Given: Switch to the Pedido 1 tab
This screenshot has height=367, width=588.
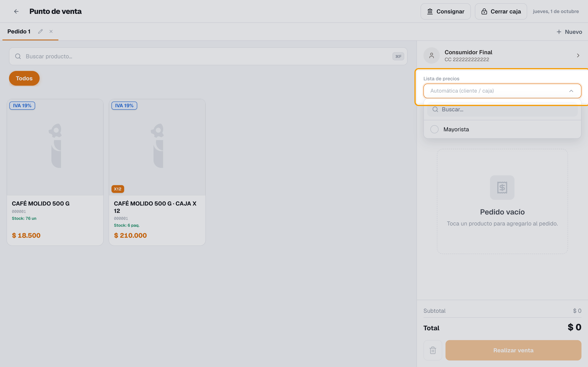Looking at the screenshot, I should pos(19,31).
